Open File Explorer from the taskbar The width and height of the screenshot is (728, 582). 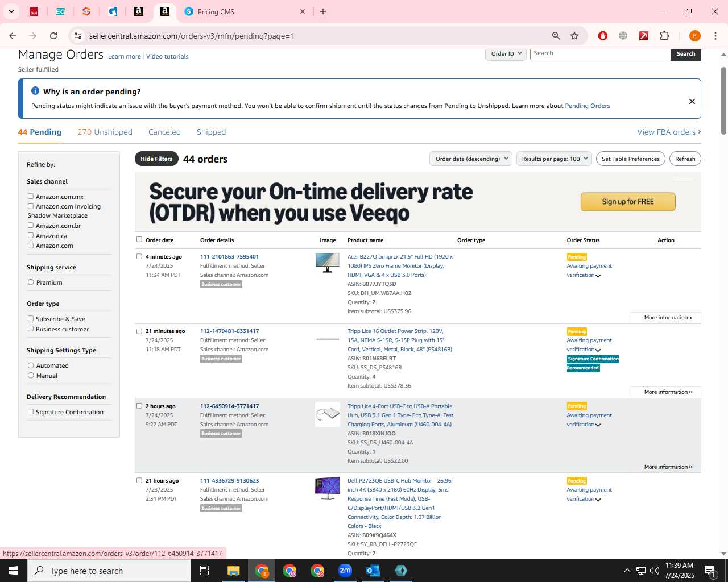(x=234, y=571)
